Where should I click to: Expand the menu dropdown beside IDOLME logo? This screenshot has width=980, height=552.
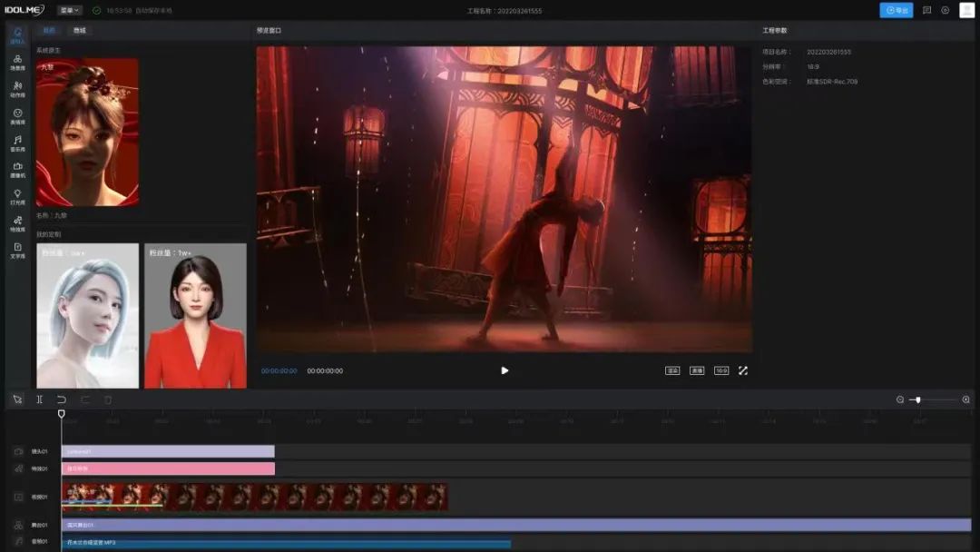click(x=70, y=10)
